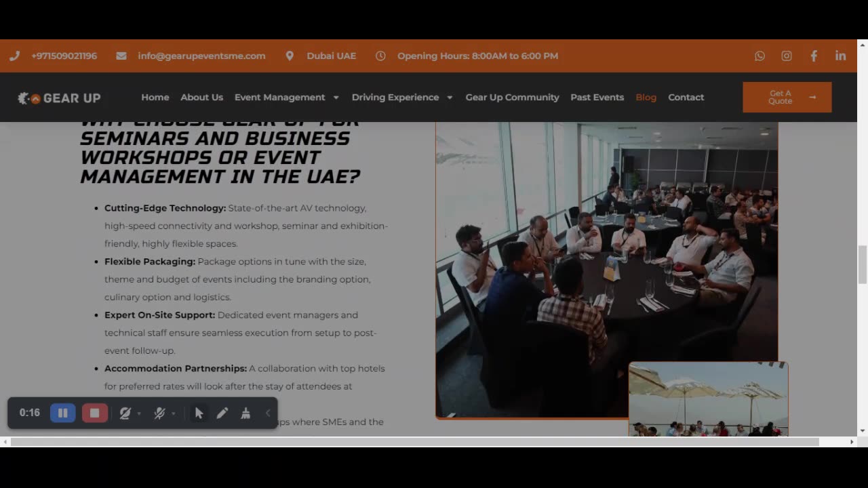Collapse the recording toolbar with chevron
This screenshot has height=488, width=868.
pyautogui.click(x=268, y=413)
